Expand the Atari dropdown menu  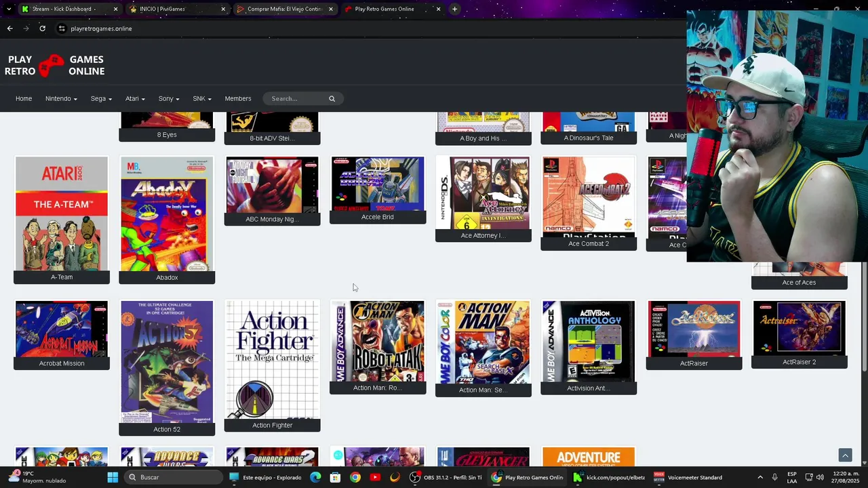point(135,99)
